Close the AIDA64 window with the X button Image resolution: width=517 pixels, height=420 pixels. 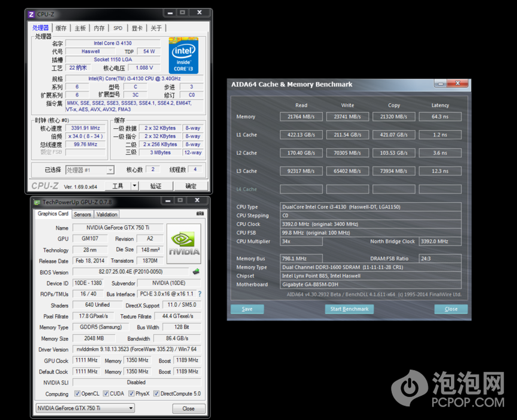tap(458, 84)
